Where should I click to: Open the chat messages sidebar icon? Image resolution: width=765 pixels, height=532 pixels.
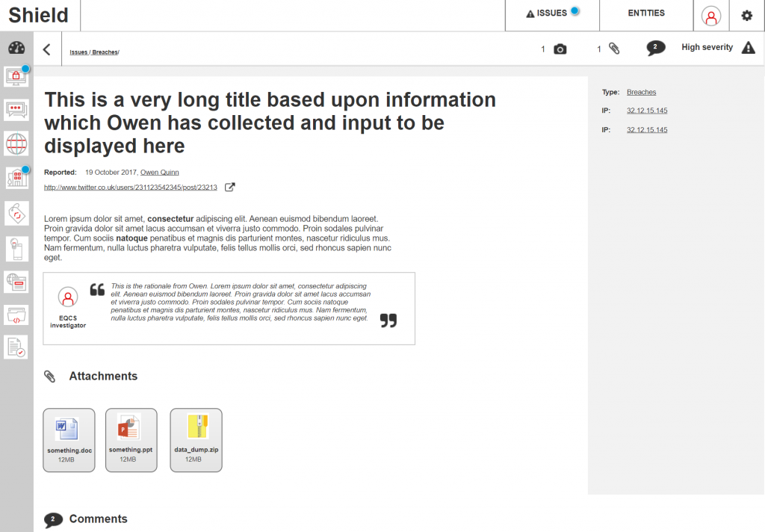[16, 110]
